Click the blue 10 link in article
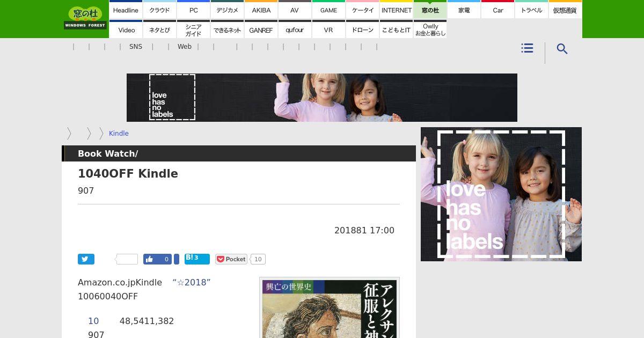644x338 pixels. 93,321
